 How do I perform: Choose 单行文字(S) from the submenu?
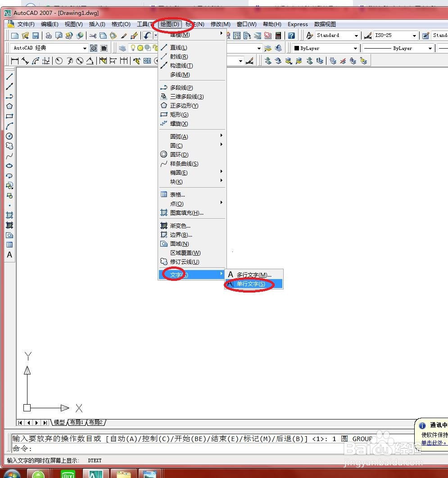[x=254, y=284]
